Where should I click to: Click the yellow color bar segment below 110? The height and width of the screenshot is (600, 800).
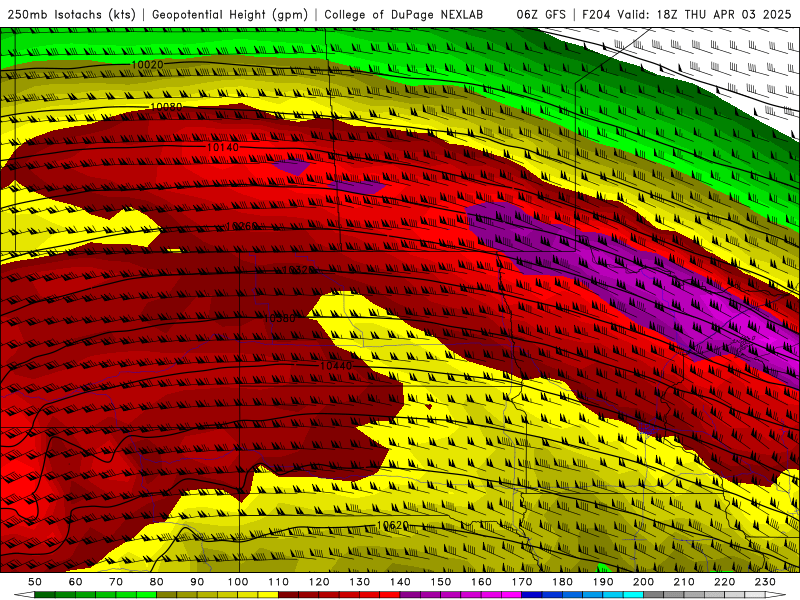pyautogui.click(x=268, y=595)
